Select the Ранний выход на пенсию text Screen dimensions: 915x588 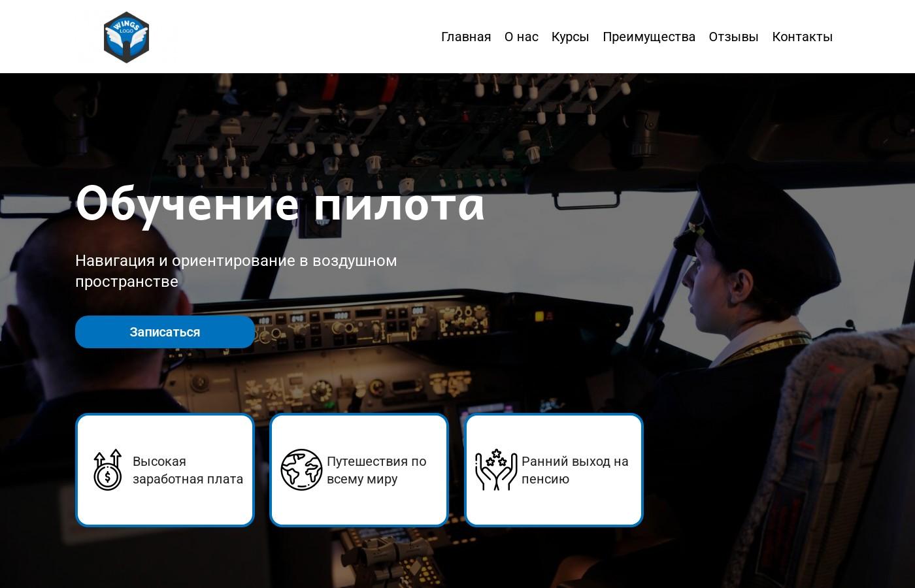pos(574,470)
